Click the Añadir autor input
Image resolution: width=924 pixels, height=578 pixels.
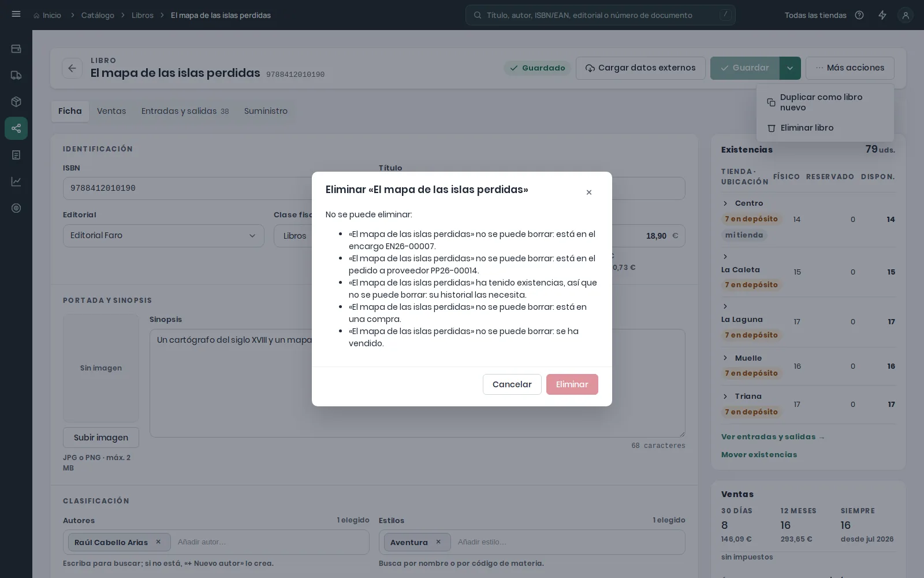point(269,542)
